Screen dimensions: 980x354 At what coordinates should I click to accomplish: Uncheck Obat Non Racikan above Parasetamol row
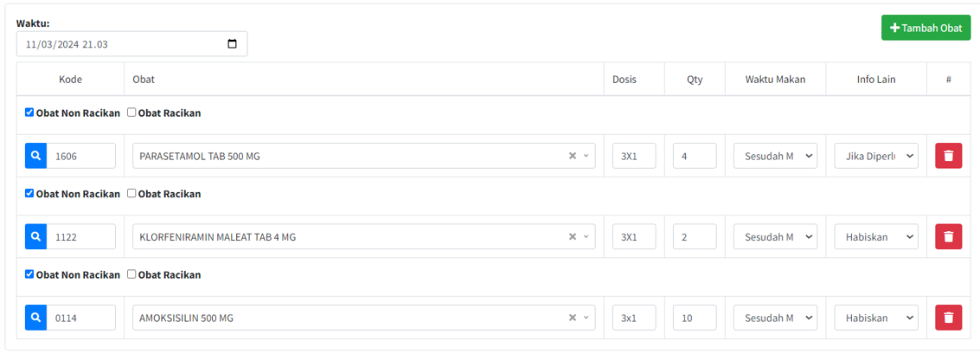click(29, 113)
